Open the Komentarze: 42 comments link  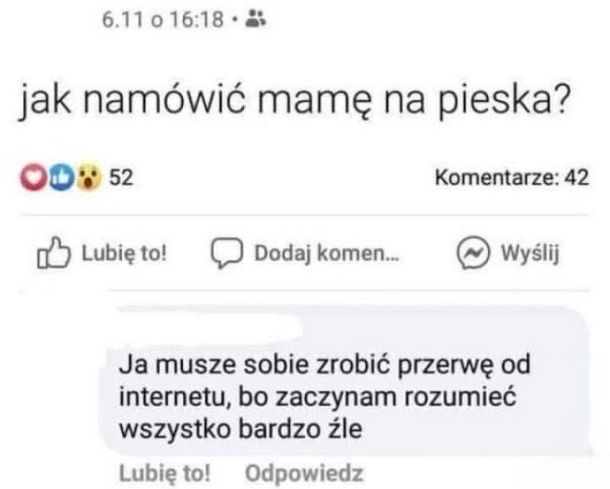pos(512,177)
